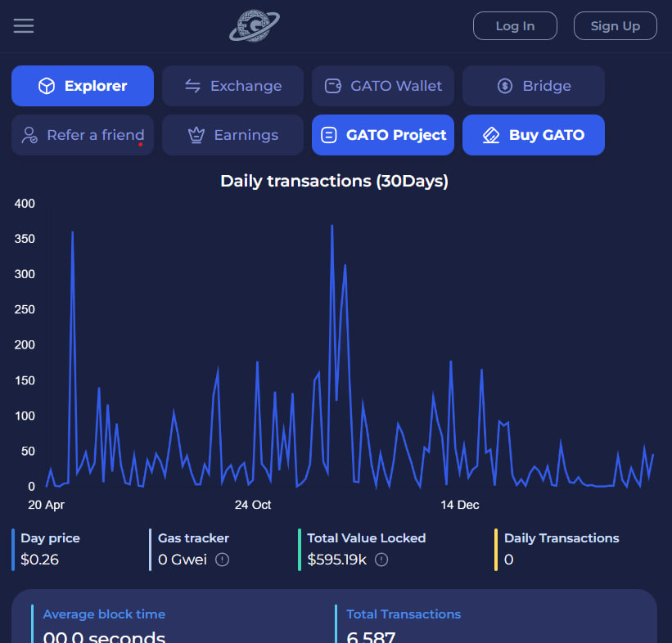The height and width of the screenshot is (643, 672).
Task: Click the $595.19k locked value
Action: coord(337,560)
